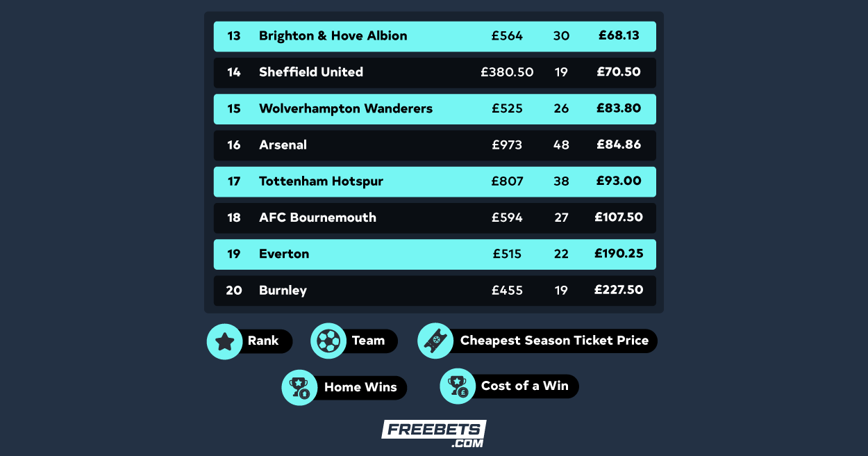Screen dimensions: 868x456
Task: Click the trophy Cost of a Win icon
Action: (458, 386)
